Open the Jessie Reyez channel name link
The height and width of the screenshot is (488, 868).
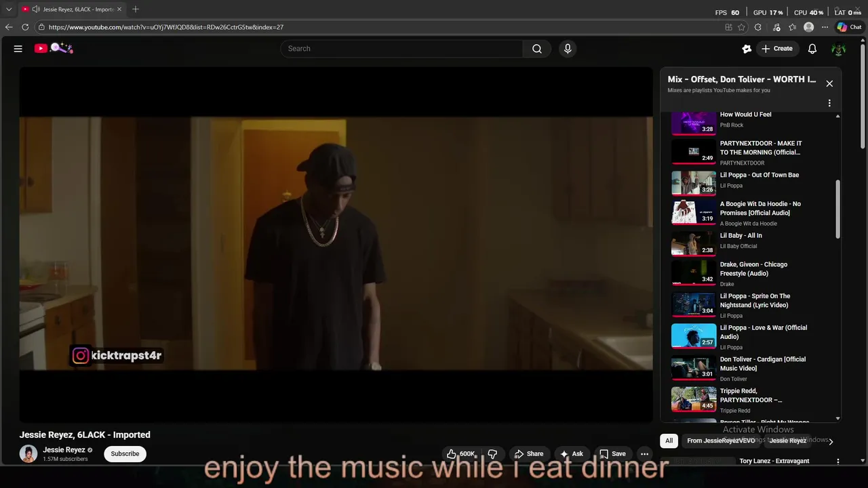click(64, 449)
